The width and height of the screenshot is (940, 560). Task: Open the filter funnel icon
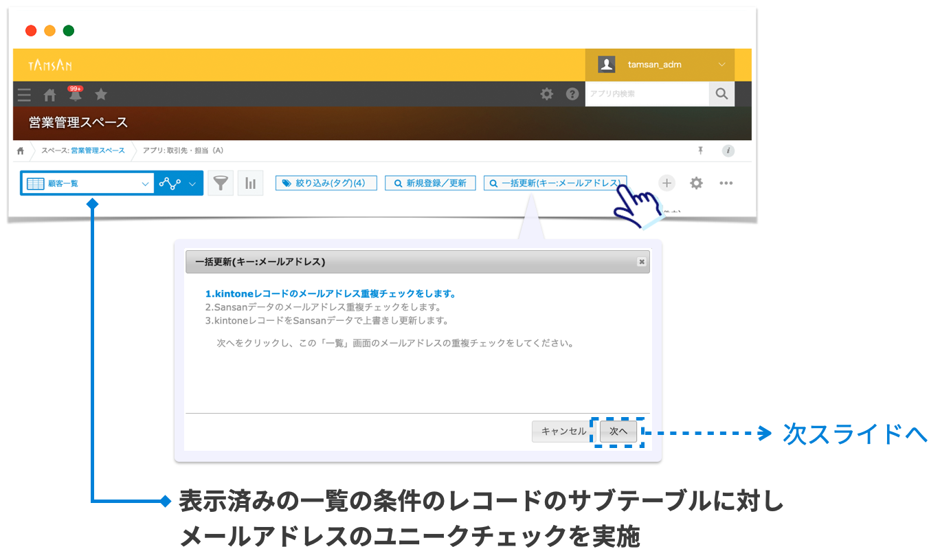pos(220,183)
